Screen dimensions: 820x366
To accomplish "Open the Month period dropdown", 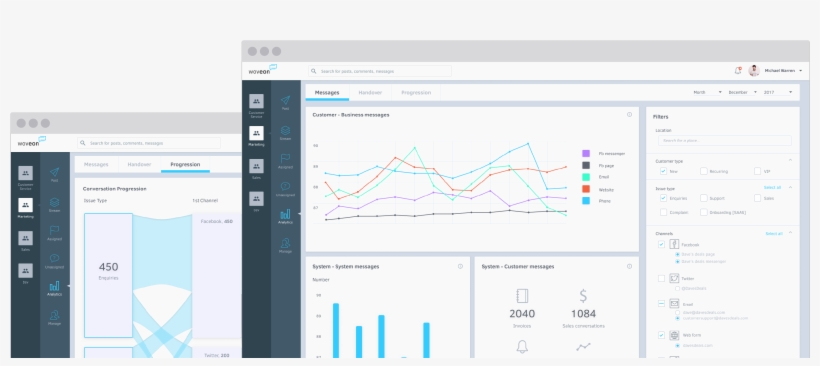I will click(x=707, y=92).
